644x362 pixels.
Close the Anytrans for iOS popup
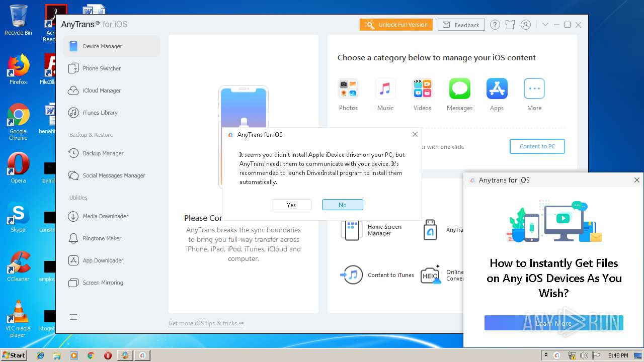click(x=637, y=180)
